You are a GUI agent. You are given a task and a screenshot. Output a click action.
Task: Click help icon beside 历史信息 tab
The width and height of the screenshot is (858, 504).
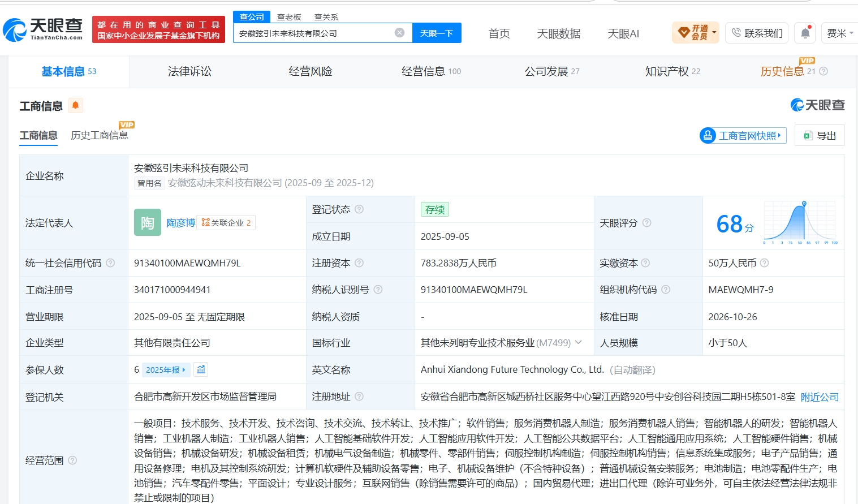point(823,71)
